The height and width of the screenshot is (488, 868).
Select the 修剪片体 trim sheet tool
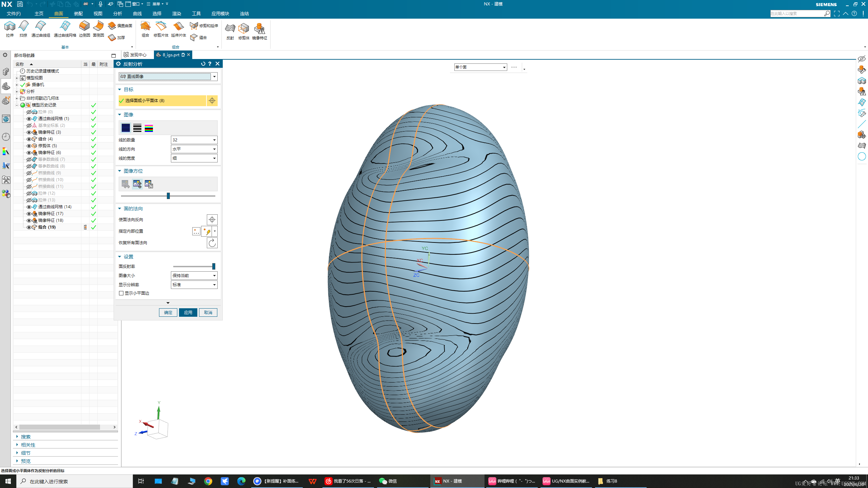[161, 29]
